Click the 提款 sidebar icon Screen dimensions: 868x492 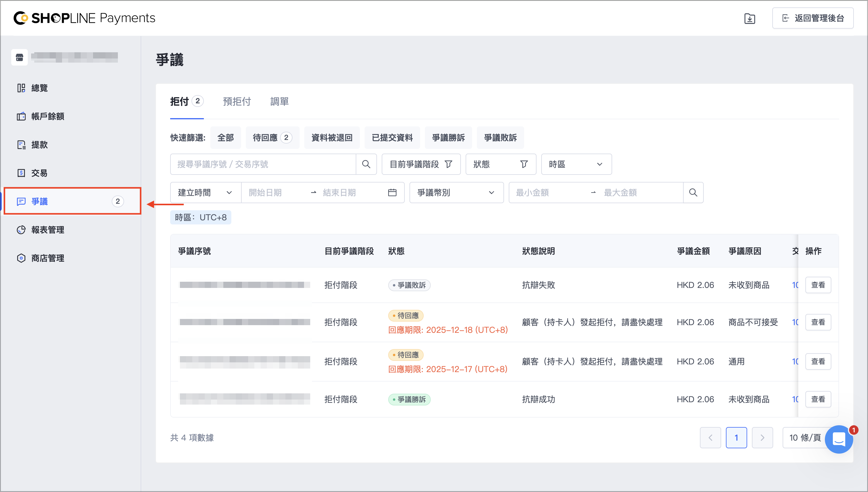21,145
